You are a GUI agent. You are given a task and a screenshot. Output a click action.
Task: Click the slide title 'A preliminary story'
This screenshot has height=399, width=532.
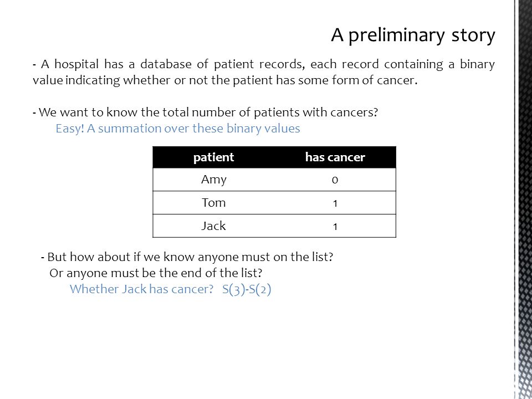point(413,35)
